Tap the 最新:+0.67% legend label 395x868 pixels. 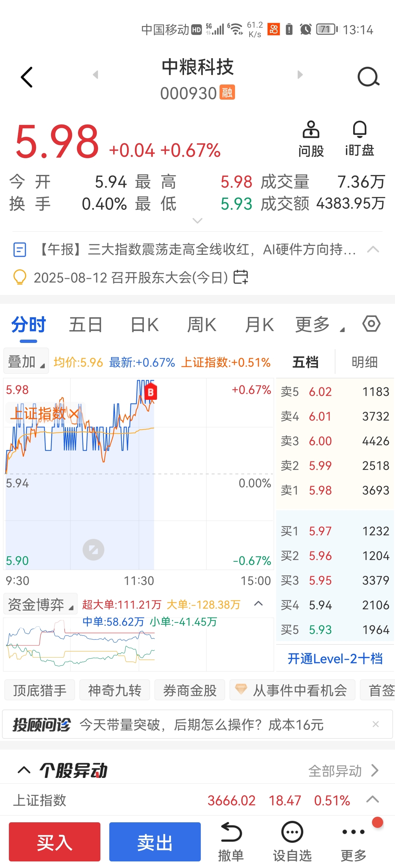[x=142, y=363]
